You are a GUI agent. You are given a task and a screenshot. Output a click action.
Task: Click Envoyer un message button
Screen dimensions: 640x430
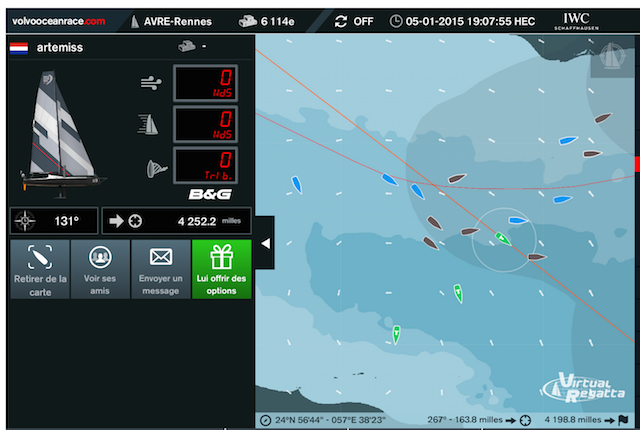pyautogui.click(x=160, y=268)
